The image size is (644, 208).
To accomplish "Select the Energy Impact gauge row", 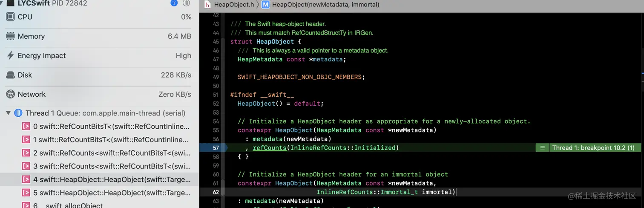I will pyautogui.click(x=99, y=55).
